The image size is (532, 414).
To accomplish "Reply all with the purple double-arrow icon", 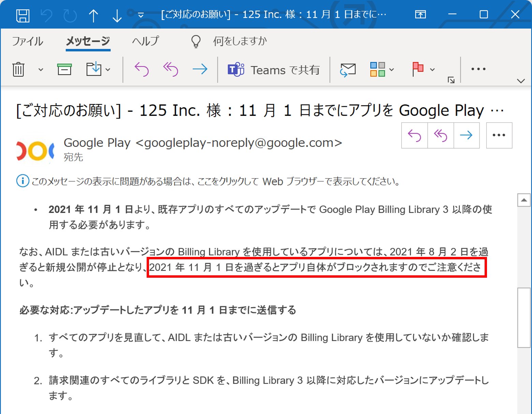I will [171, 69].
